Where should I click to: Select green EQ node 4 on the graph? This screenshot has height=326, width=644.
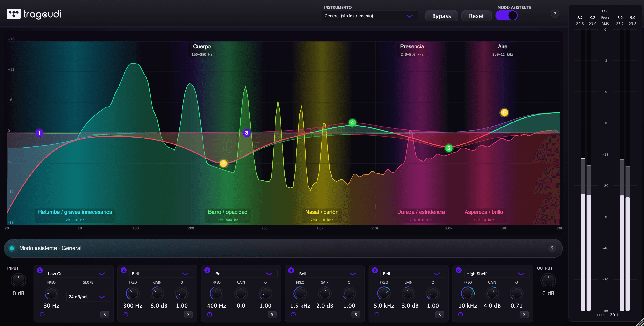click(x=352, y=122)
